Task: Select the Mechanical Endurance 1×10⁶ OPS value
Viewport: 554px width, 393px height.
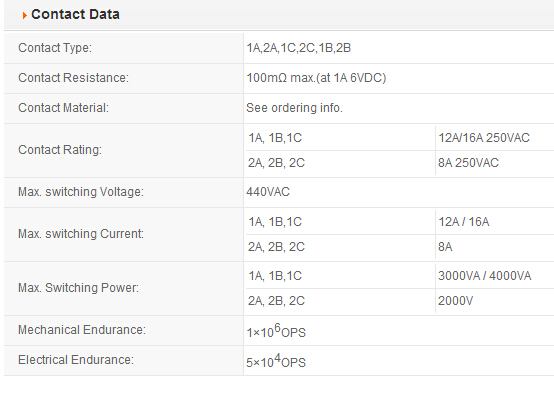Action: pos(276,331)
